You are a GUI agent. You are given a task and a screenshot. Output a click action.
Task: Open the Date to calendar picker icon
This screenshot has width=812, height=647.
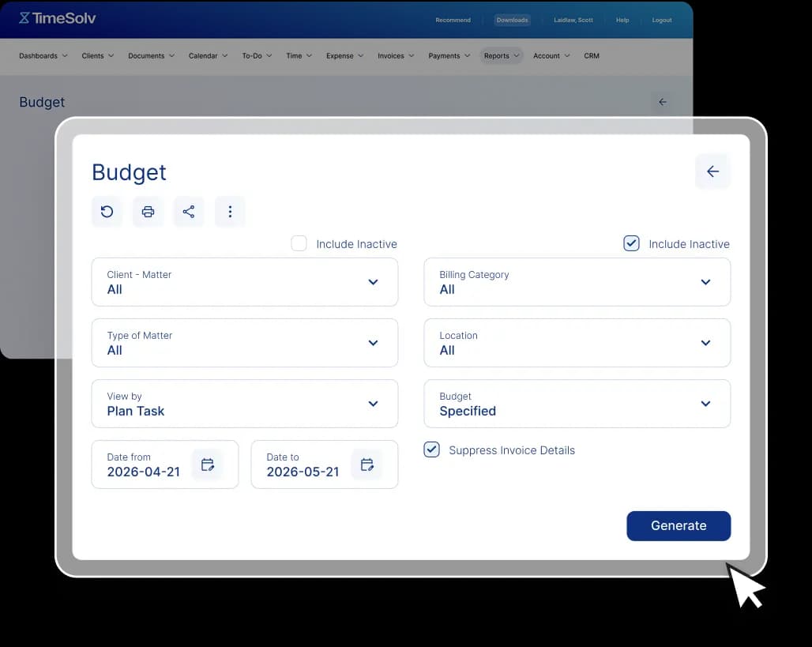point(367,465)
